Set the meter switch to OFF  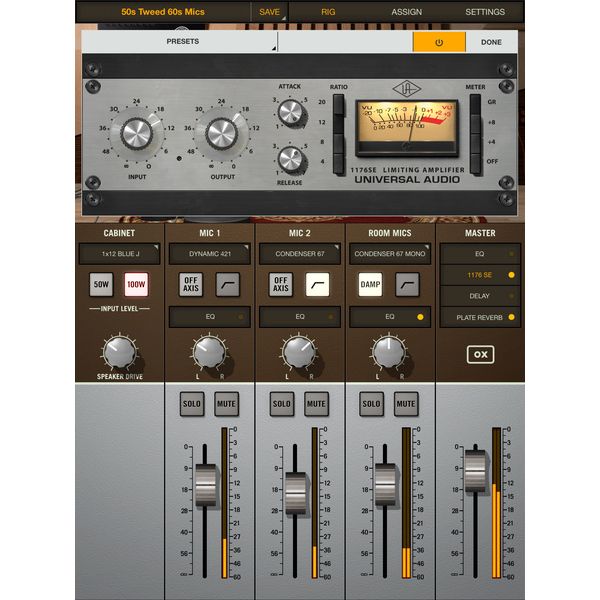(475, 163)
